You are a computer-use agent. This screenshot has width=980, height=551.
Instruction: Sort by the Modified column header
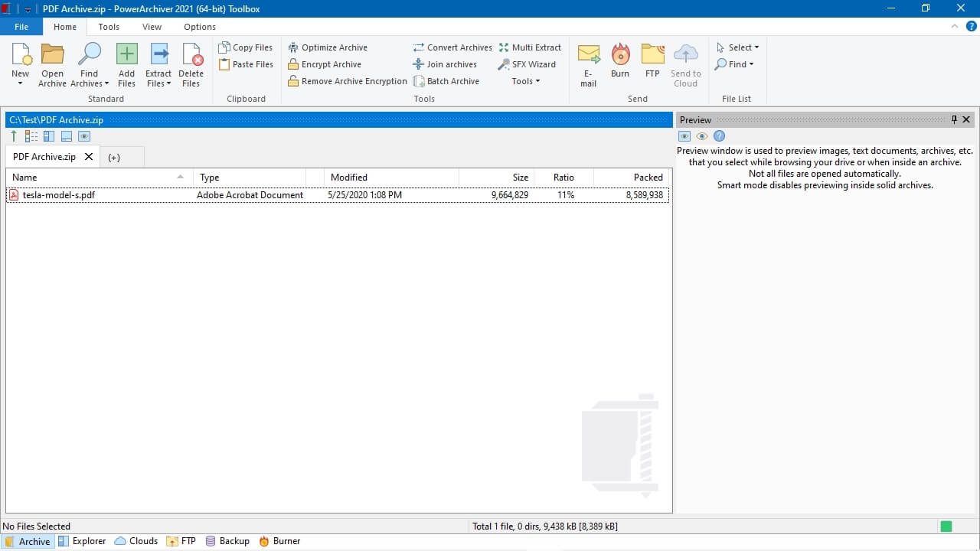point(391,178)
